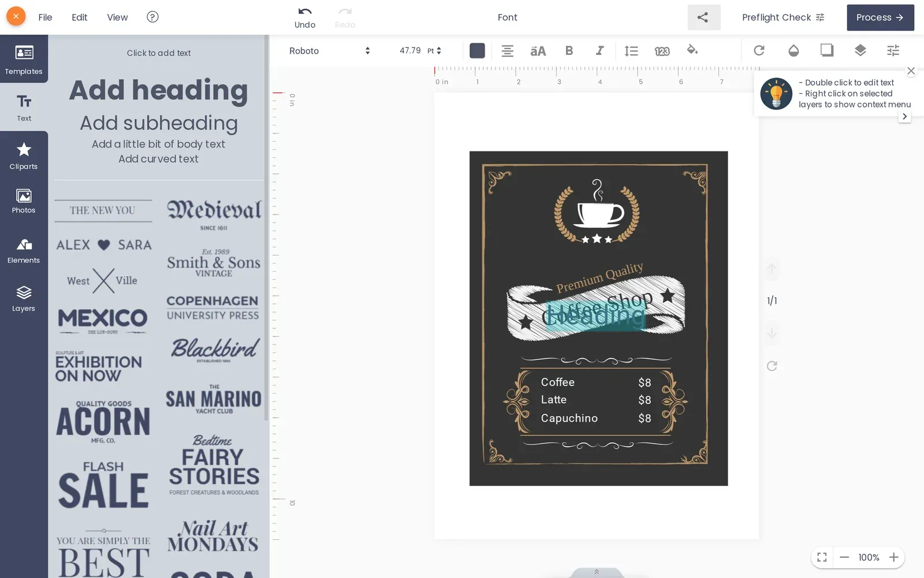This screenshot has width=924, height=578.
Task: Show next tip with chevron arrow
Action: click(x=904, y=116)
